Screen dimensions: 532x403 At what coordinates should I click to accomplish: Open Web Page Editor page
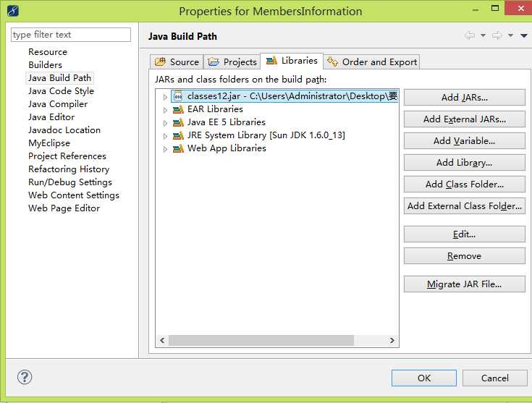(64, 208)
